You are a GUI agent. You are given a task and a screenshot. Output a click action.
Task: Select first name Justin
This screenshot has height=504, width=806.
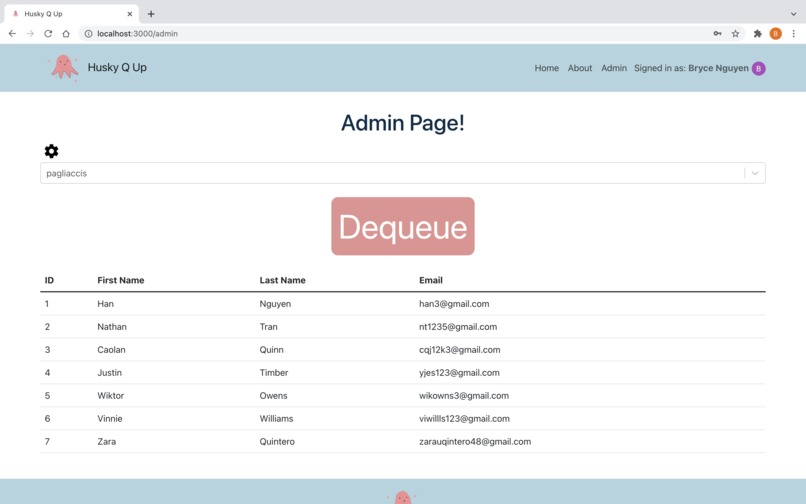[x=109, y=373]
